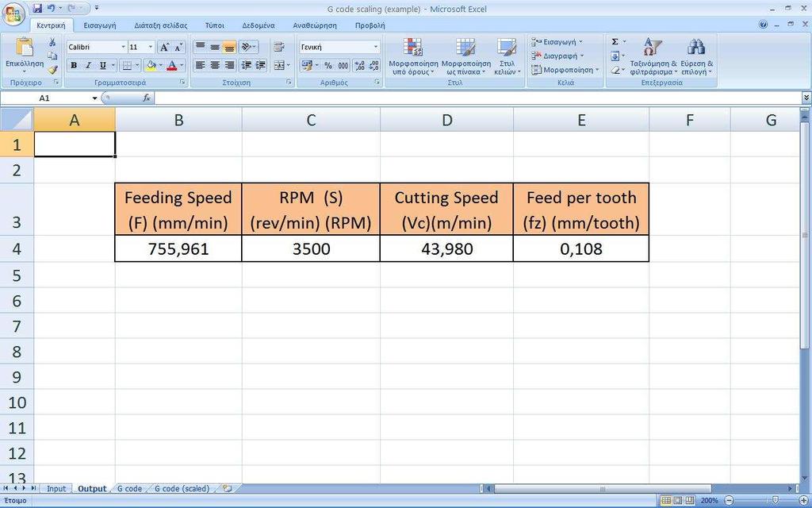
Task: Increase font size with large A
Action: click(164, 47)
